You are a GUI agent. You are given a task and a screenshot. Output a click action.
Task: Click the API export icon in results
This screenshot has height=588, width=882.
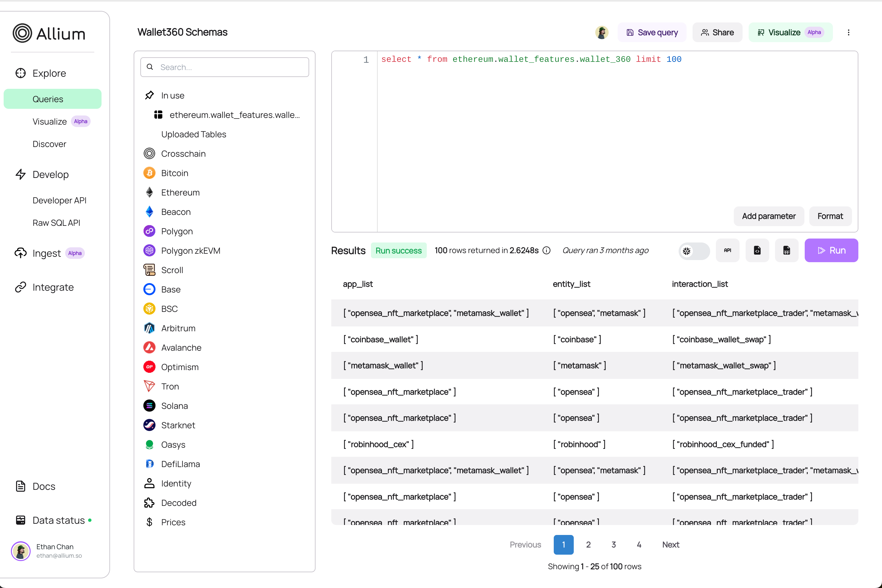pos(727,249)
